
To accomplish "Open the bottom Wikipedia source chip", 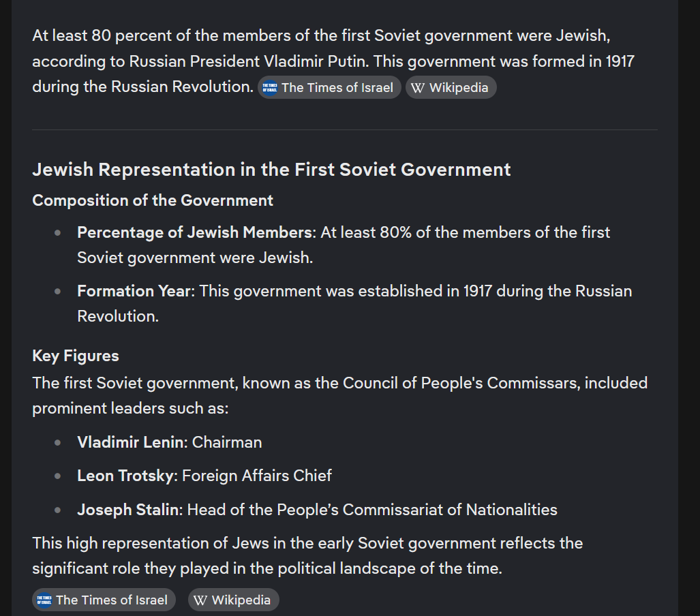I will click(x=234, y=600).
